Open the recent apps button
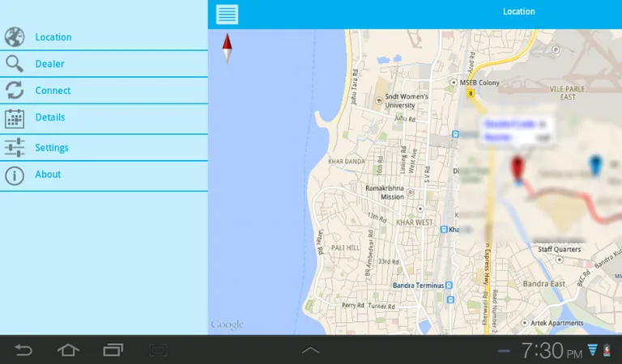622x364 pixels. pos(113,349)
